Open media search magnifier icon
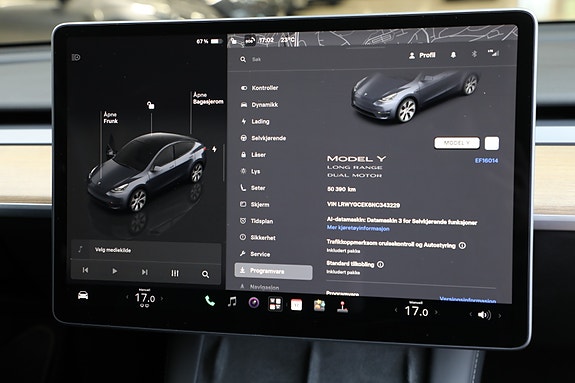The height and width of the screenshot is (383, 575). tap(205, 274)
